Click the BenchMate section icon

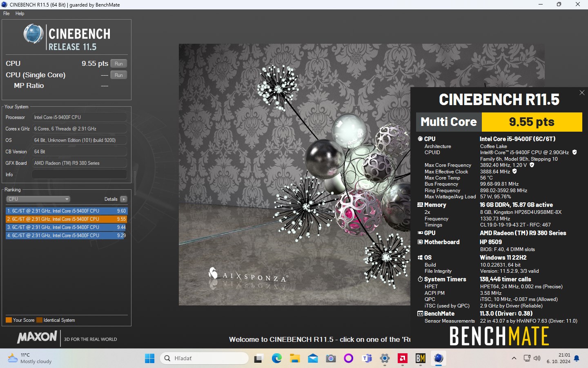(x=420, y=314)
